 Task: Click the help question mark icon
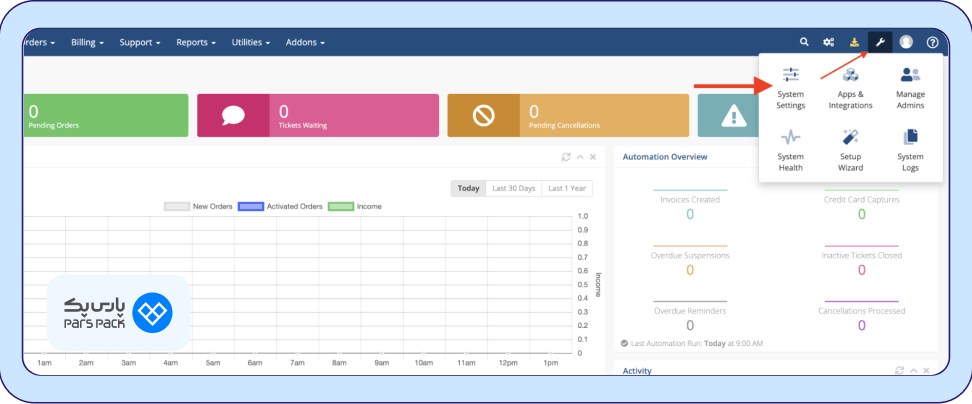[x=932, y=42]
